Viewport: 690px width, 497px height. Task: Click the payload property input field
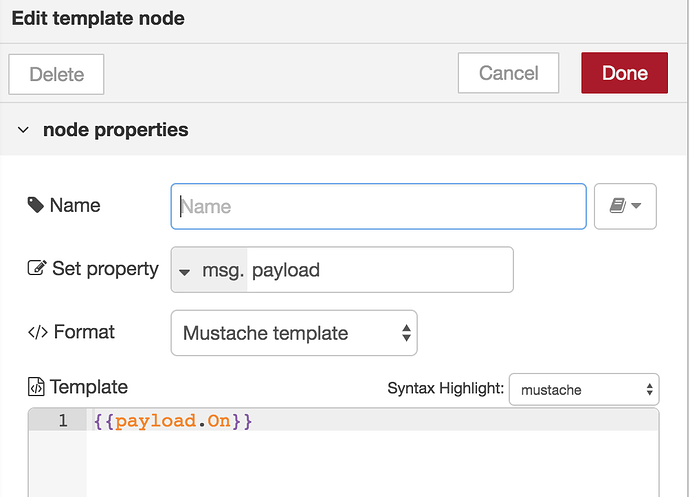pos(378,270)
